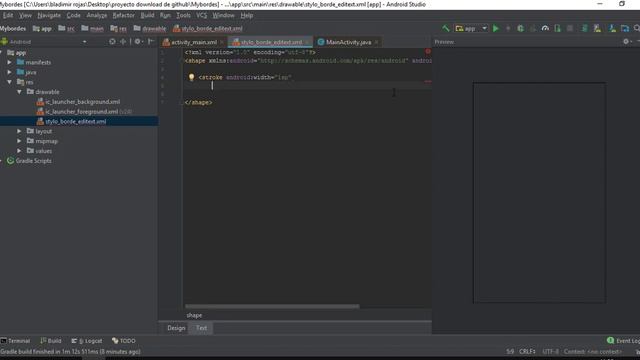
Task: Open project panel gear settings
Action: pos(138,42)
